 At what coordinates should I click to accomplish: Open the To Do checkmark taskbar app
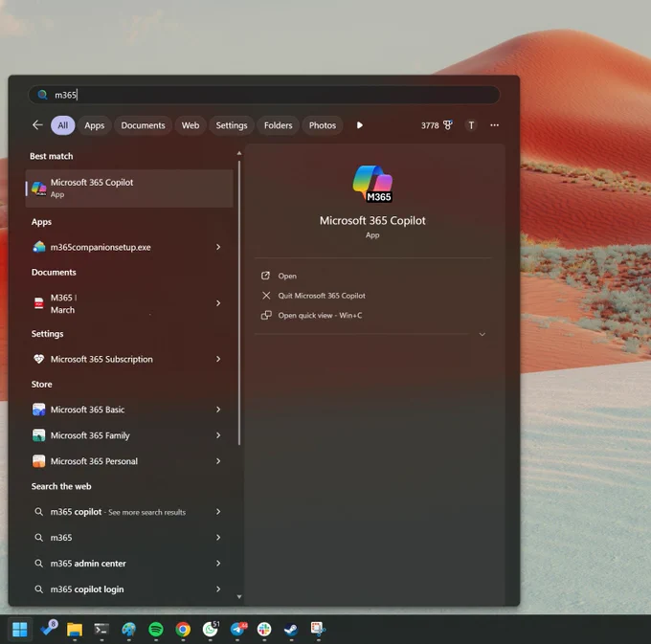click(x=48, y=629)
